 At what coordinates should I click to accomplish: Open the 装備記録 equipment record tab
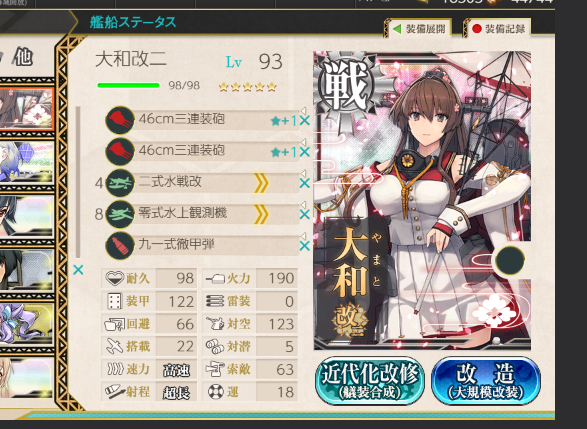coord(498,29)
